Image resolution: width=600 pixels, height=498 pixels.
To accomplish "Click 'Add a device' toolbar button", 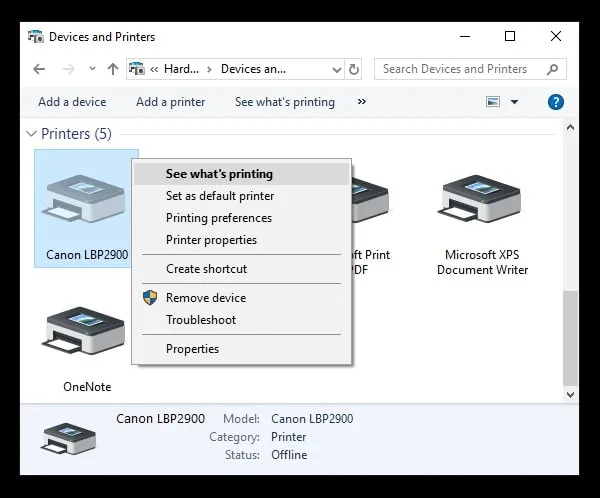I will pyautogui.click(x=72, y=102).
